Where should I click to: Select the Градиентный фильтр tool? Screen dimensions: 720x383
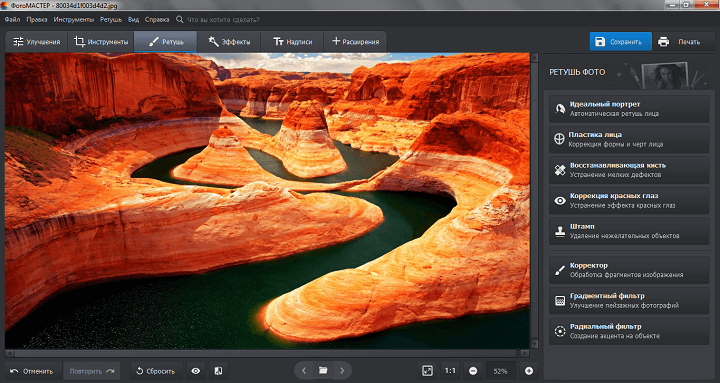629,301
